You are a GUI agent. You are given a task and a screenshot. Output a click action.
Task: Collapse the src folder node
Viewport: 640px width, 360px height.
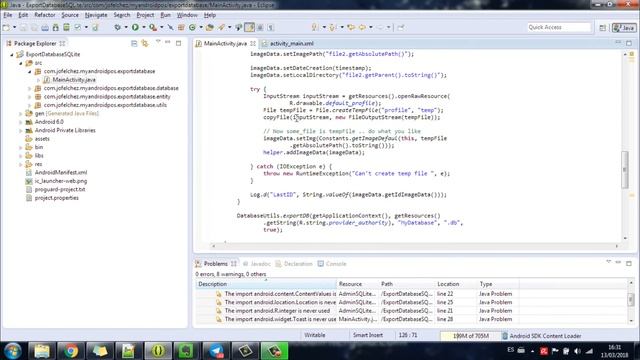coord(21,63)
